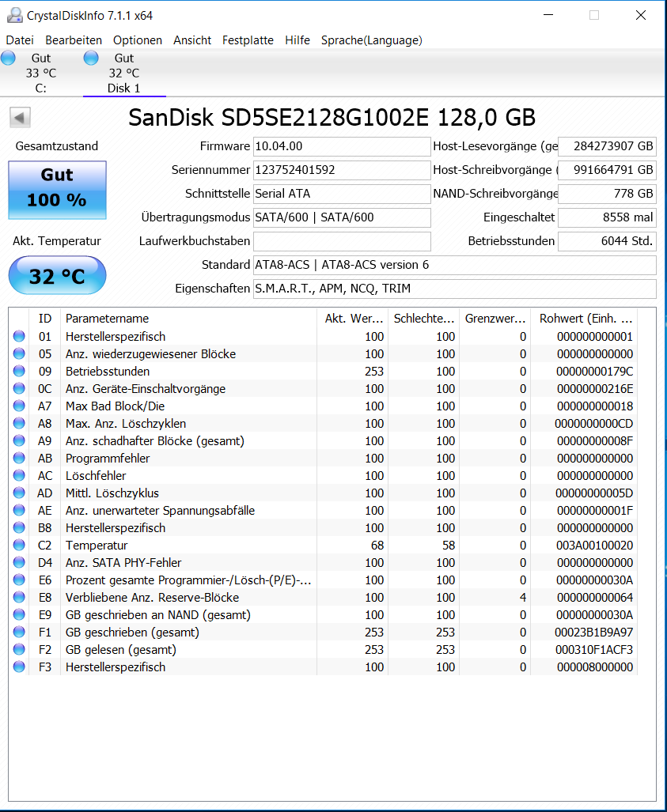667x812 pixels.
Task: Click status orb of Löschfehler row
Action: (19, 475)
